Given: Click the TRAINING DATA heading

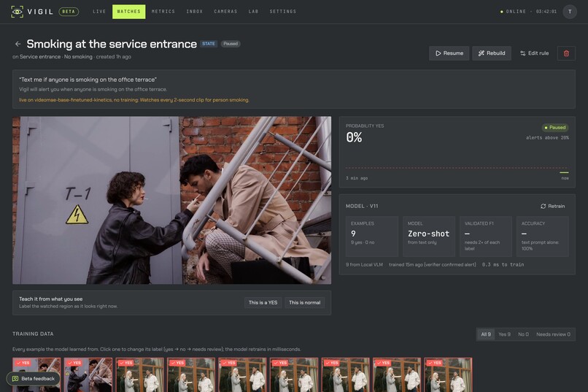Looking at the screenshot, I should pyautogui.click(x=33, y=334).
